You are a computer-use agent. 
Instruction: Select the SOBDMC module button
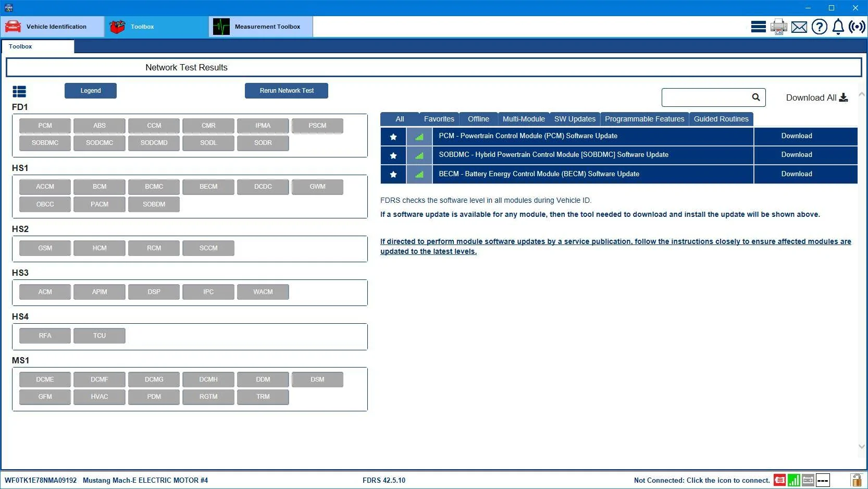pyautogui.click(x=45, y=143)
